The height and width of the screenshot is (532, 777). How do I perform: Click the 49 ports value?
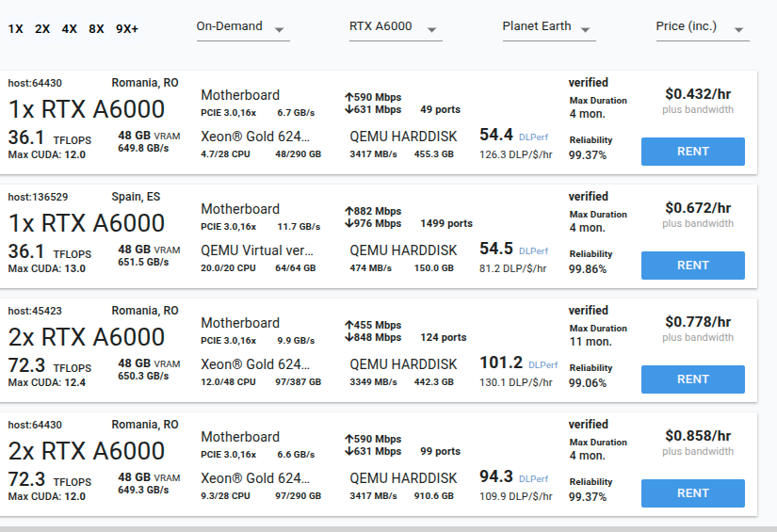click(x=441, y=109)
